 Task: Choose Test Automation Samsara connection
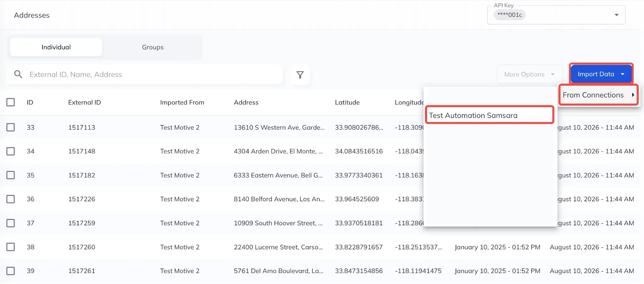(x=489, y=115)
